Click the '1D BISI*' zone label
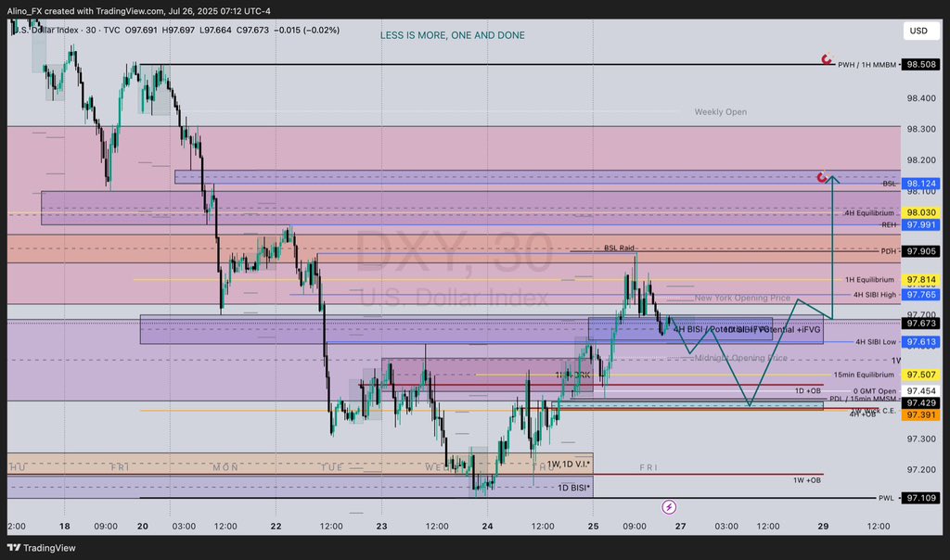950x560 pixels. (573, 488)
